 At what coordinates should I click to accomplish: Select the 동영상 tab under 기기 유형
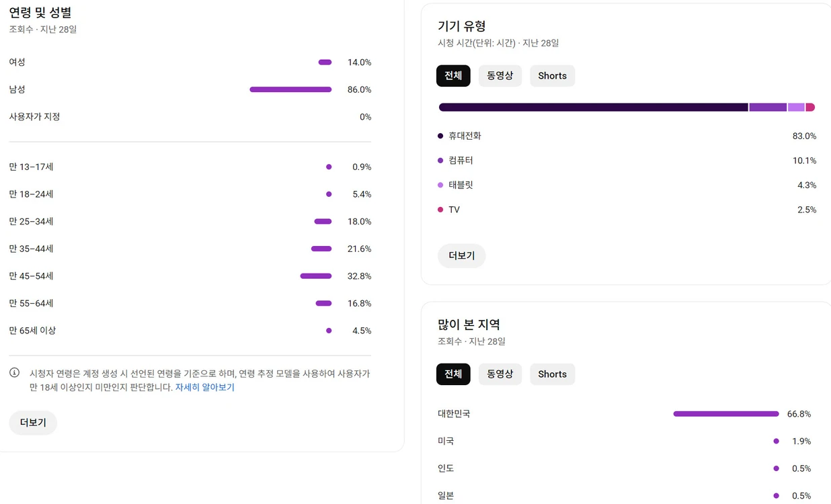coord(500,76)
